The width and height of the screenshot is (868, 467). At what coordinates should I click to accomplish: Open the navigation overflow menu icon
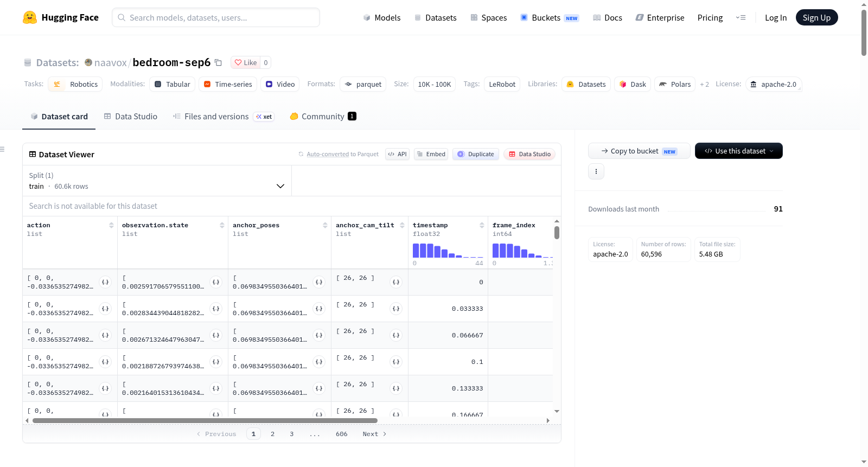tap(741, 17)
